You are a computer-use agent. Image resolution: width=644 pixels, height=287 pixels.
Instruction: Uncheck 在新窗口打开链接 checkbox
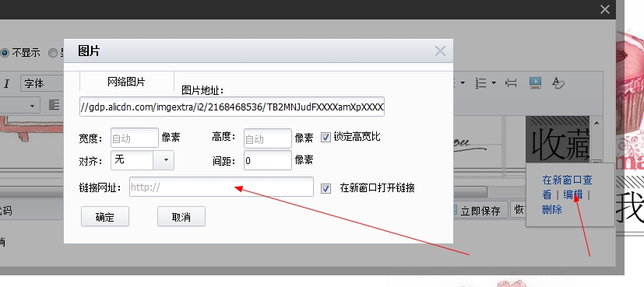pyautogui.click(x=326, y=188)
